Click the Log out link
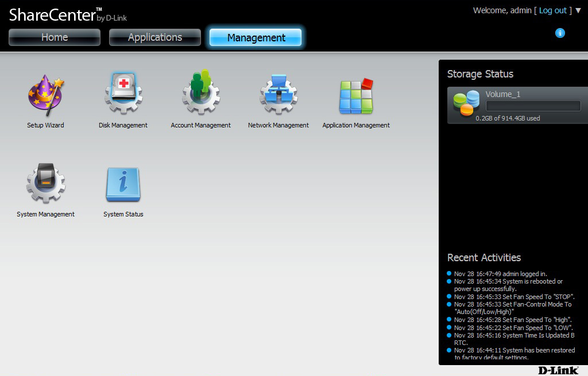The image size is (588, 376). tap(553, 10)
